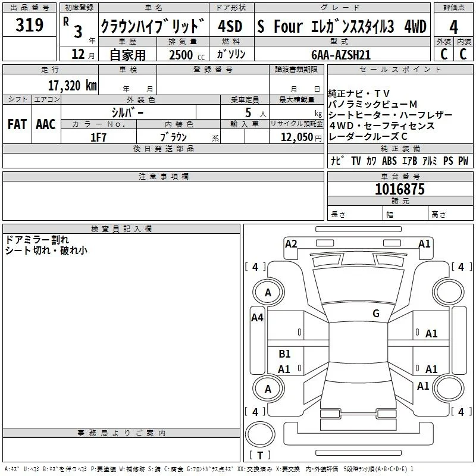Click door type 4SD

[230, 26]
